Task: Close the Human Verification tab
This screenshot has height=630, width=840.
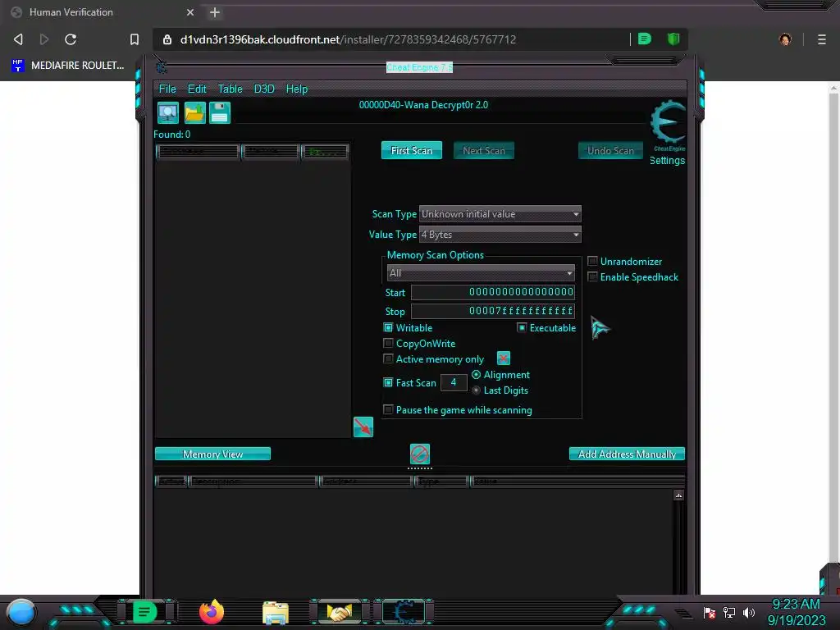Action: tap(190, 12)
